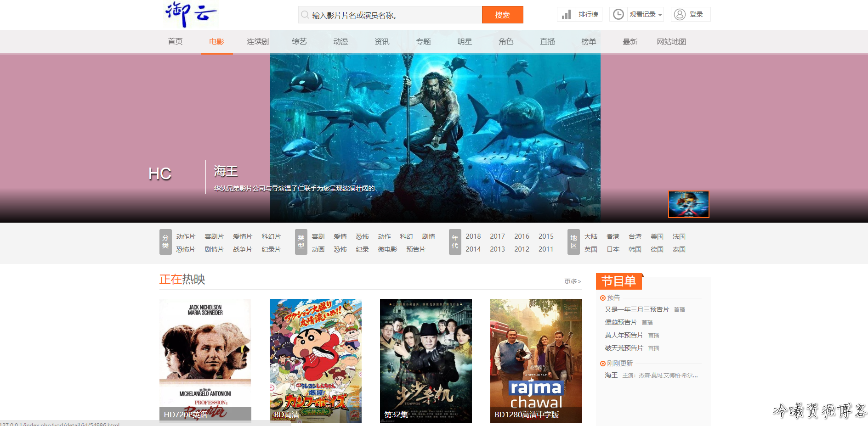Open 堡藏预告片 in the schedule
The height and width of the screenshot is (426, 868).
point(621,322)
